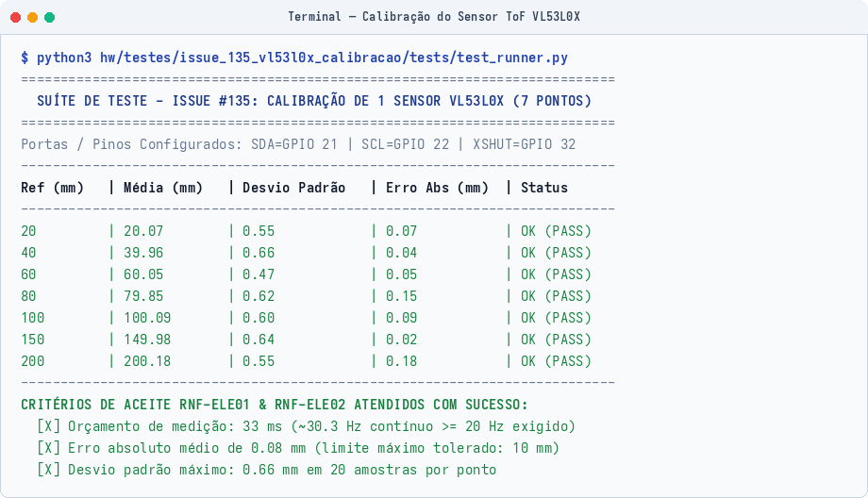Click the red close window button

coord(15,18)
